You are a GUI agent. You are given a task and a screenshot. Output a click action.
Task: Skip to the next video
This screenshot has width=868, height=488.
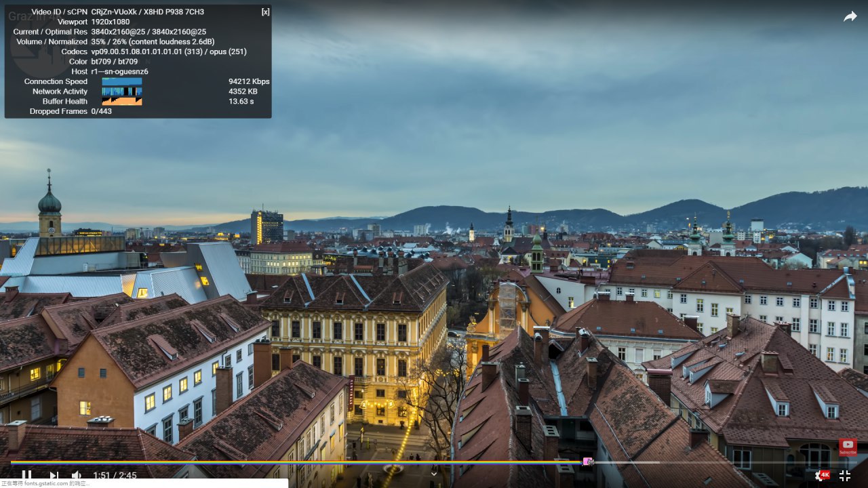pos(54,476)
